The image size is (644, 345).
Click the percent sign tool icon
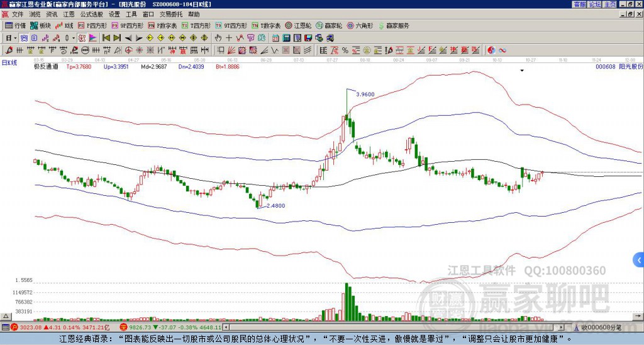click(345, 50)
